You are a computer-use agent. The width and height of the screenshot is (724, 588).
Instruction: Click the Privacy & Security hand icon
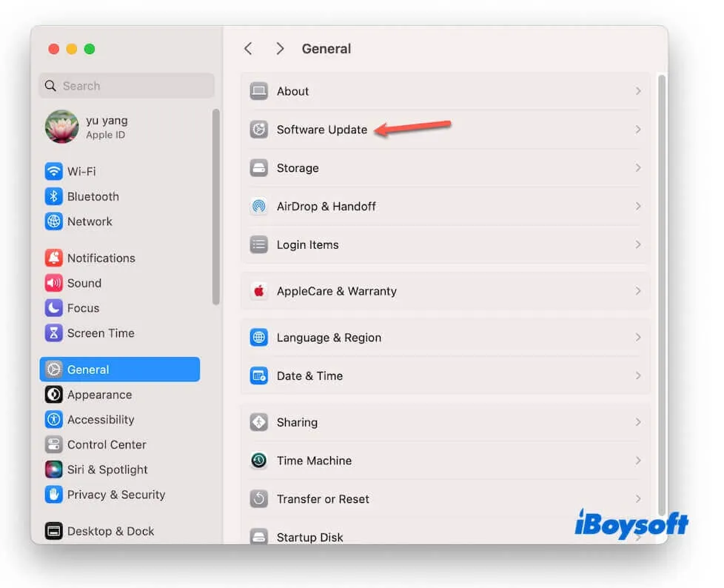(x=53, y=494)
